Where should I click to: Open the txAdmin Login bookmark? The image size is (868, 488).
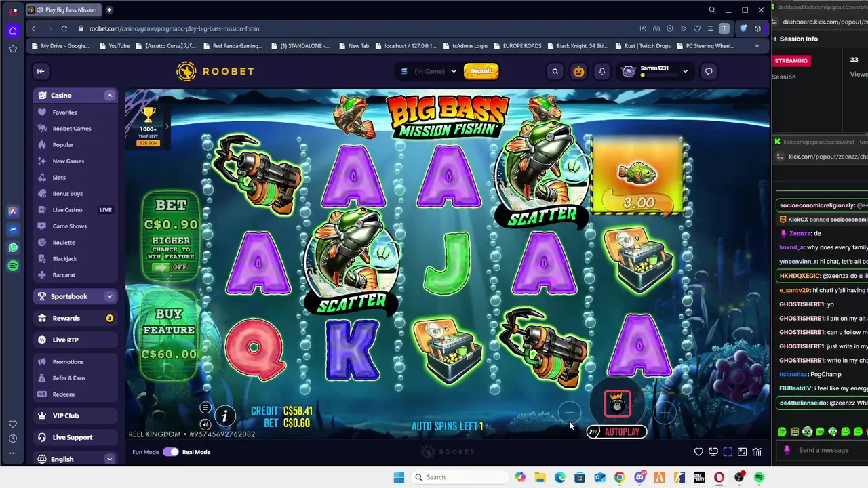click(465, 46)
